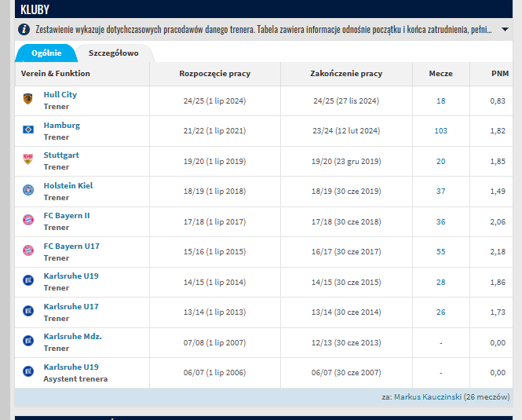Open the Karlsruhe U17 link
The width and height of the screenshot is (522, 420).
click(71, 306)
